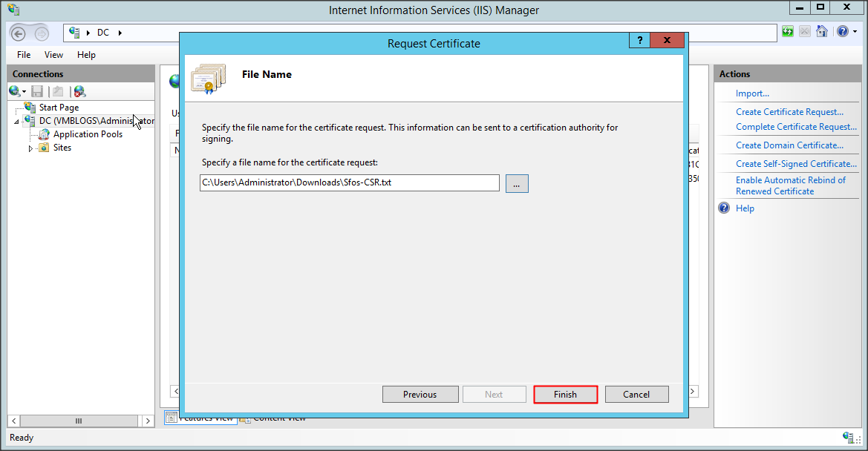The height and width of the screenshot is (451, 868).
Task: Click the Back navigation arrow
Action: click(x=19, y=33)
